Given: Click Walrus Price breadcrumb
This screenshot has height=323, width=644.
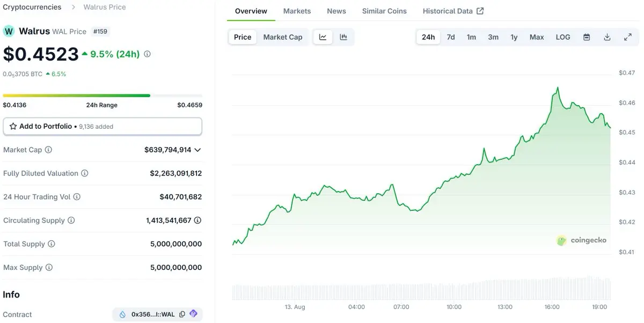Looking at the screenshot, I should [105, 7].
